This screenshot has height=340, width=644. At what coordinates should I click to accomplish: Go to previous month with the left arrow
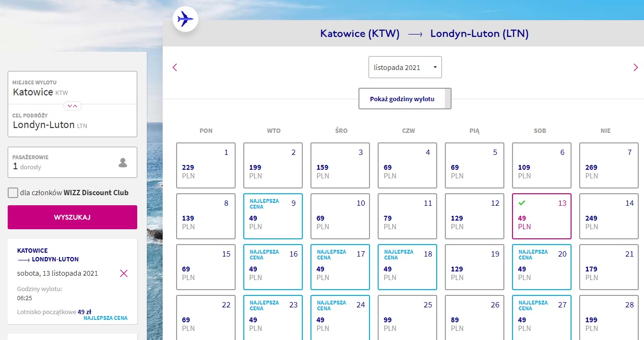175,68
